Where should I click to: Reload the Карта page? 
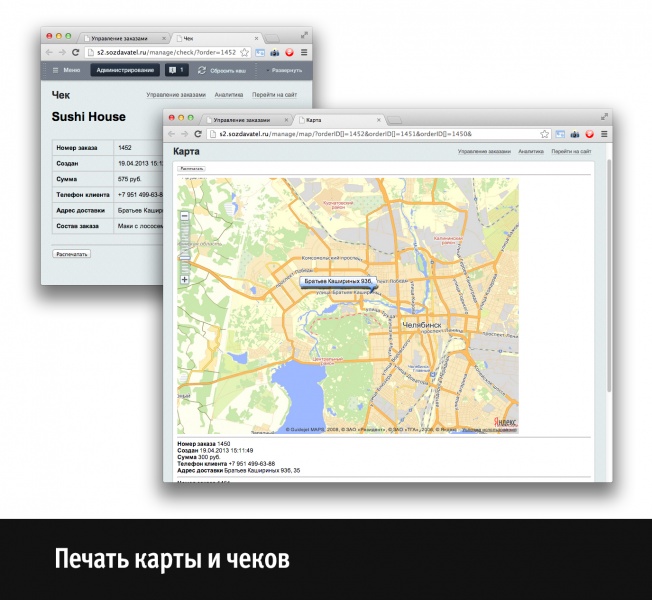click(198, 134)
